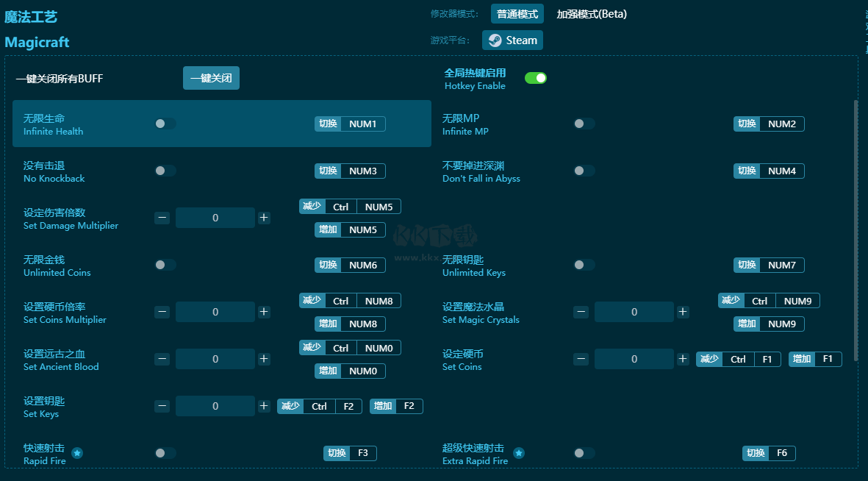868x481 pixels.
Task: Enable Rapid Fire toggle
Action: [x=165, y=453]
